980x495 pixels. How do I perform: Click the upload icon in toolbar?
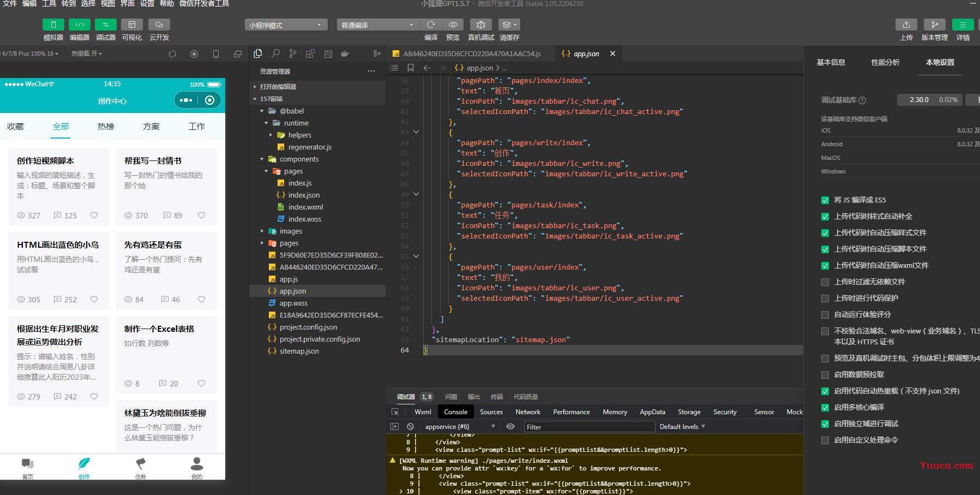(906, 25)
